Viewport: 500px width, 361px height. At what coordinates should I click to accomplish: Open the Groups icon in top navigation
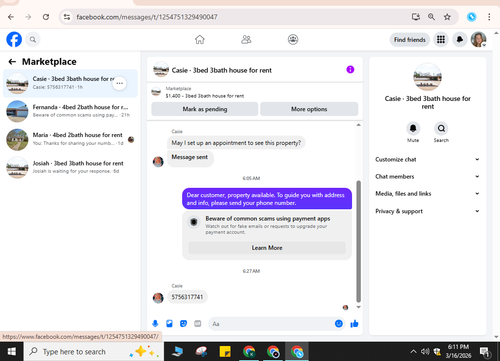(293, 40)
